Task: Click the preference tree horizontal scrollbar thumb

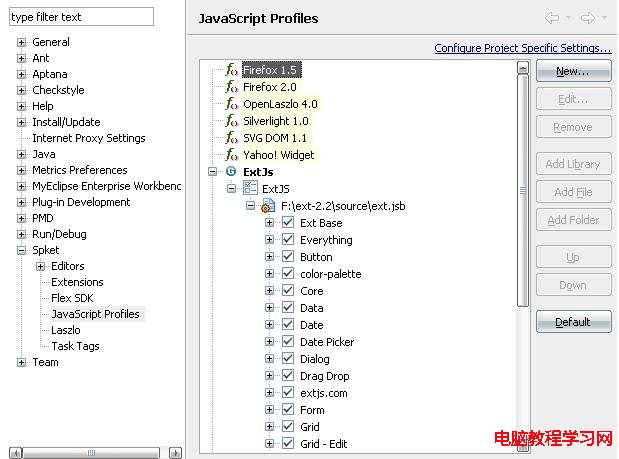Action: click(x=91, y=452)
